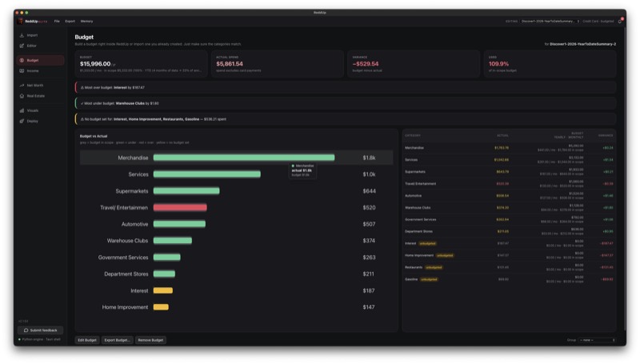Open the Deploy rocket icon

22,121
